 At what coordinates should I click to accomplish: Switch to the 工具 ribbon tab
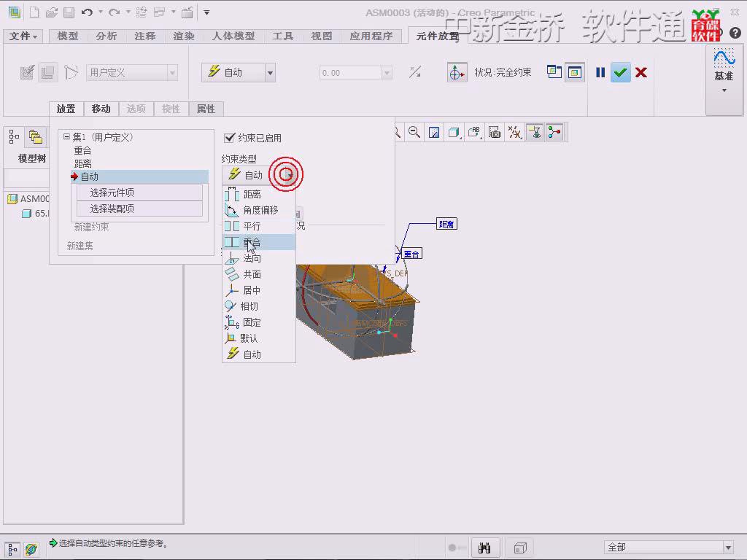tap(283, 36)
